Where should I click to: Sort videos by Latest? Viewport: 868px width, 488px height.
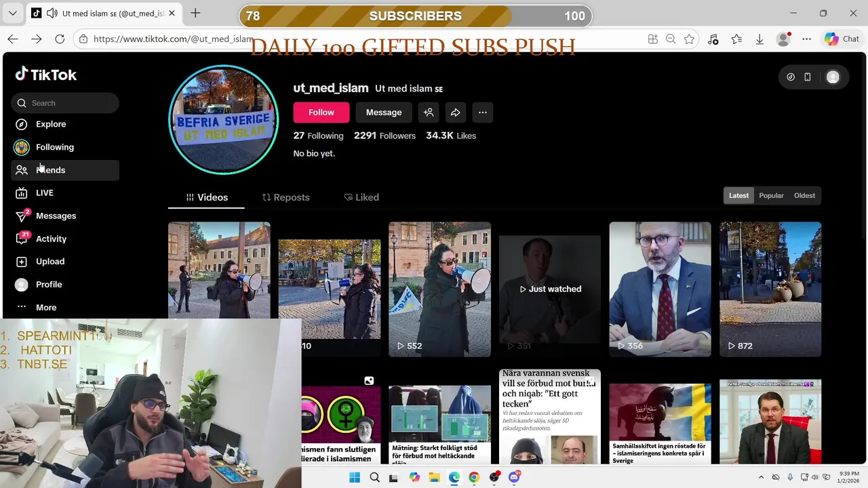click(738, 195)
